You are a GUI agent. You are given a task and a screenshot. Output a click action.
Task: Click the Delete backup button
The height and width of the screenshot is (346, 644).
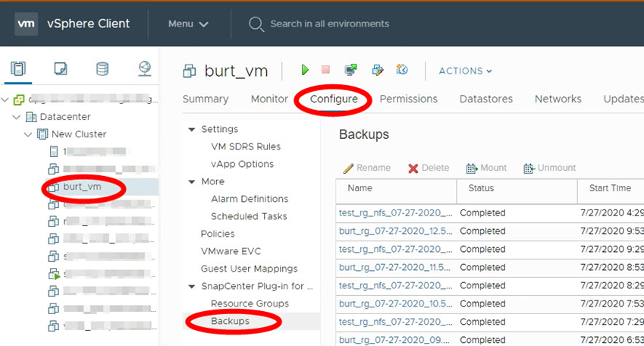coord(429,168)
